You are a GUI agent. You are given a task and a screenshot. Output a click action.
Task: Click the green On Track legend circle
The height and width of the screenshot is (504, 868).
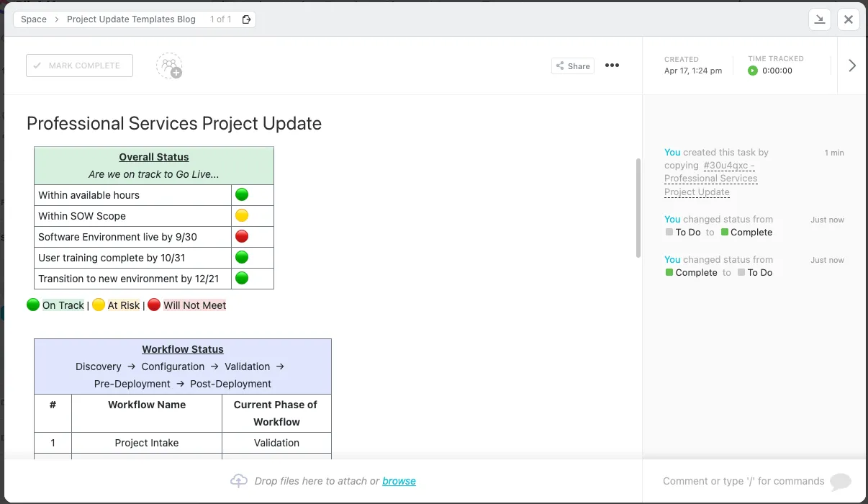coord(33,305)
